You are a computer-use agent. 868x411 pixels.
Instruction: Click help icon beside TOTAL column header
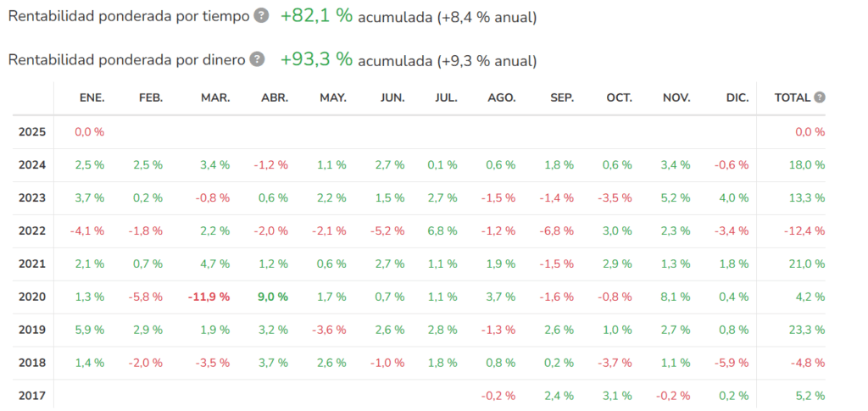(820, 97)
